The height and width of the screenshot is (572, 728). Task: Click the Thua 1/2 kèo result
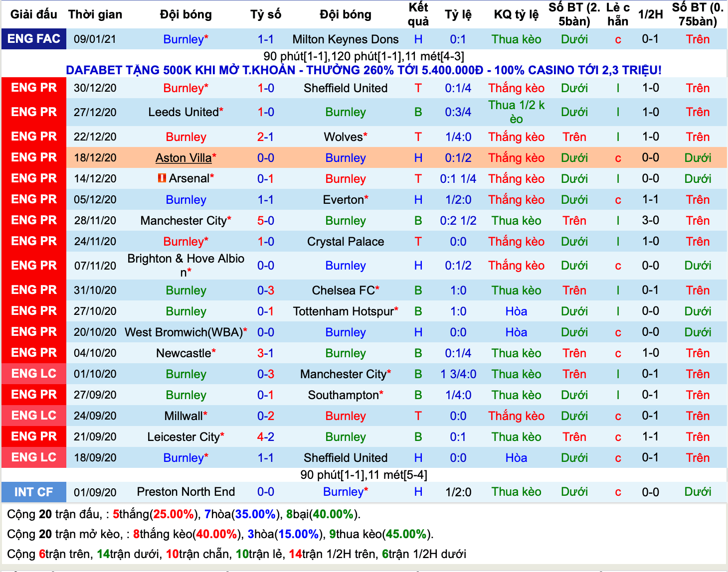coord(516,112)
